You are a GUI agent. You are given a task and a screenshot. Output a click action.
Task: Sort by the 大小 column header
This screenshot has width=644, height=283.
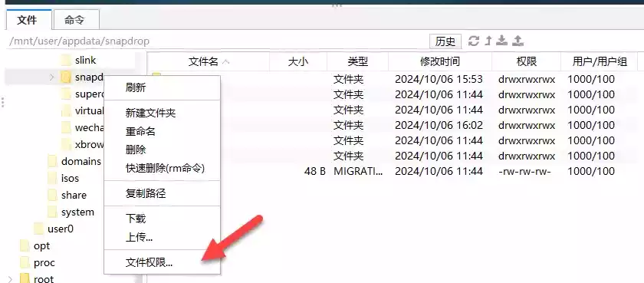tap(298, 62)
